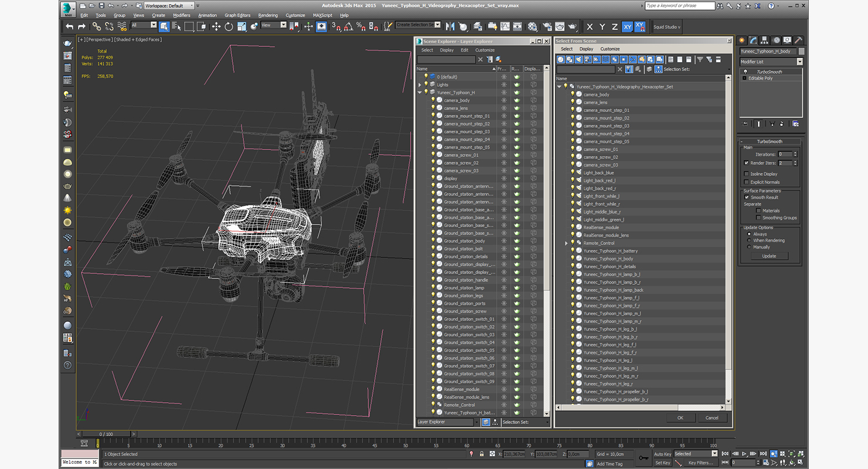
Task: Open the Graph Editors menu
Action: (238, 15)
